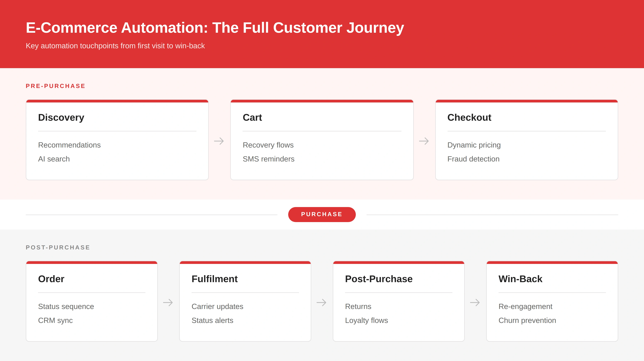This screenshot has width=644, height=361.
Task: Click the arrow between Order and Fulfilment
Action: 168,303
